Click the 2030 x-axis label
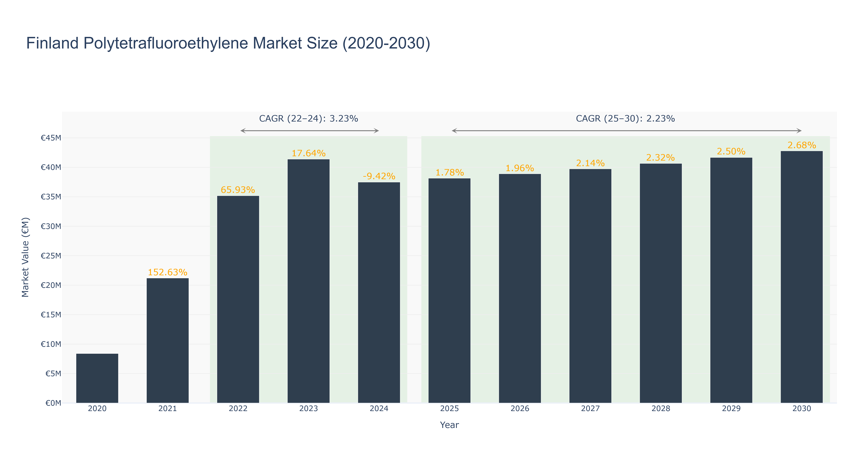The width and height of the screenshot is (868, 465). (x=801, y=409)
